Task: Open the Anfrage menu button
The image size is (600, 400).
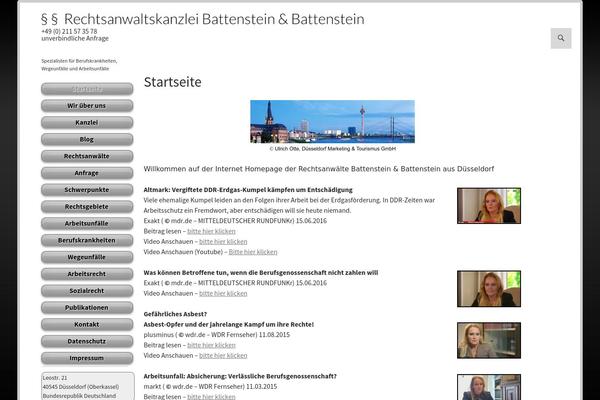Action: click(x=87, y=173)
